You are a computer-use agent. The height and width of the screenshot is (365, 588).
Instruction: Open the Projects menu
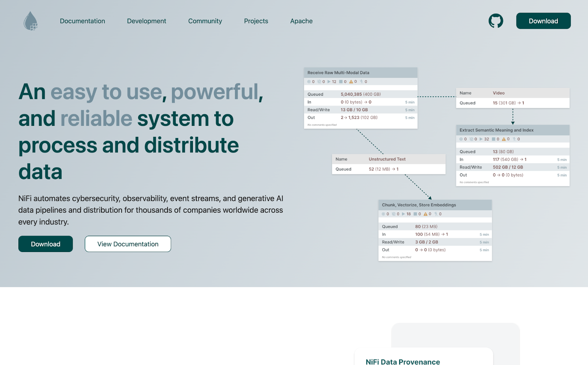coord(256,21)
